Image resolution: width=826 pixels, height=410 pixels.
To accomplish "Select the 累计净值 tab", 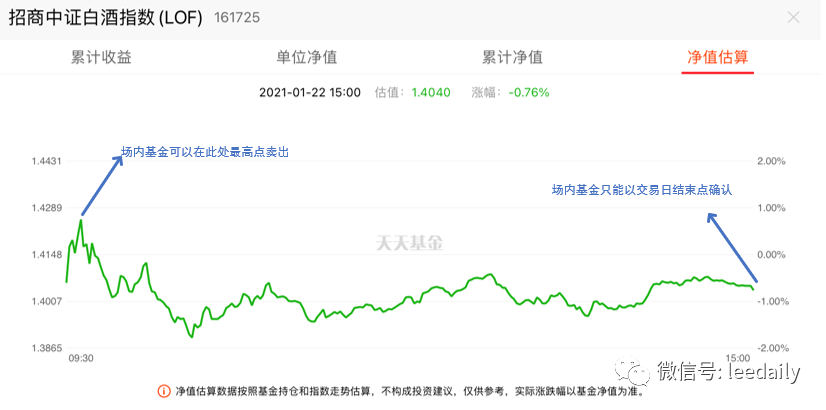I will 512,57.
